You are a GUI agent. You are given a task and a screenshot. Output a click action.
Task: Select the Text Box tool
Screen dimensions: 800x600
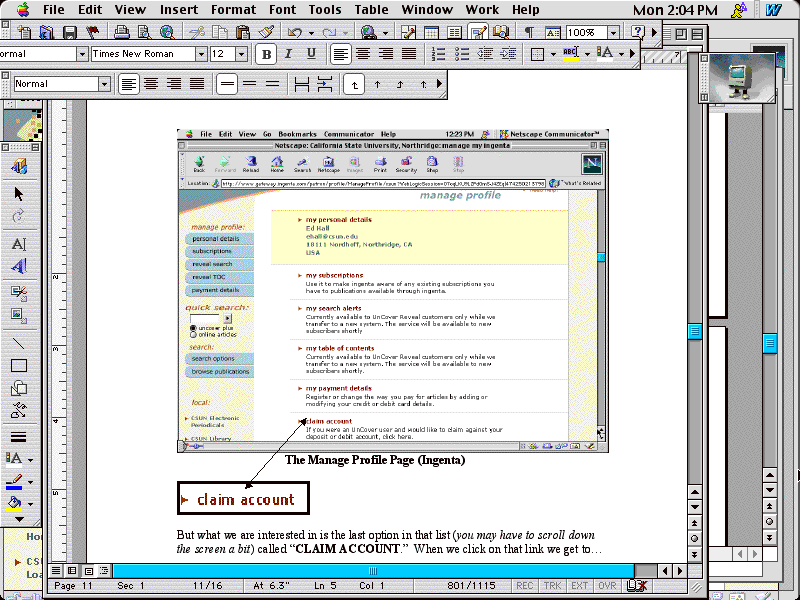tap(19, 244)
